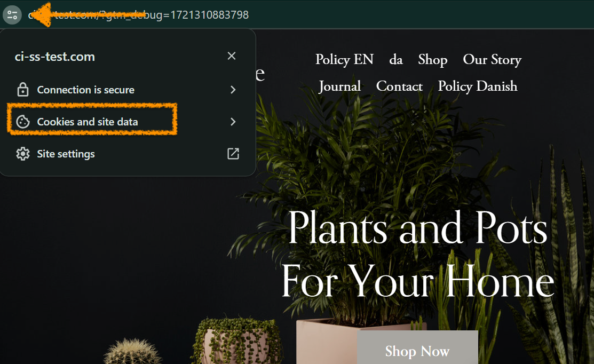Open the Policy Danish link

coord(477,86)
